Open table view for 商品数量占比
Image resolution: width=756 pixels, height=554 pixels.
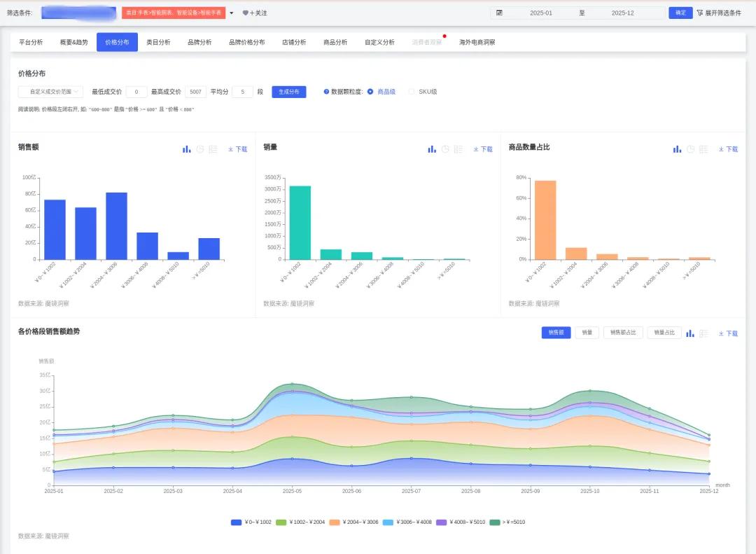point(703,149)
